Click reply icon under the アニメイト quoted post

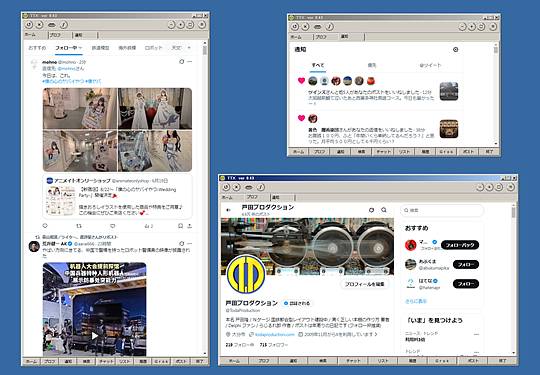tap(45, 226)
